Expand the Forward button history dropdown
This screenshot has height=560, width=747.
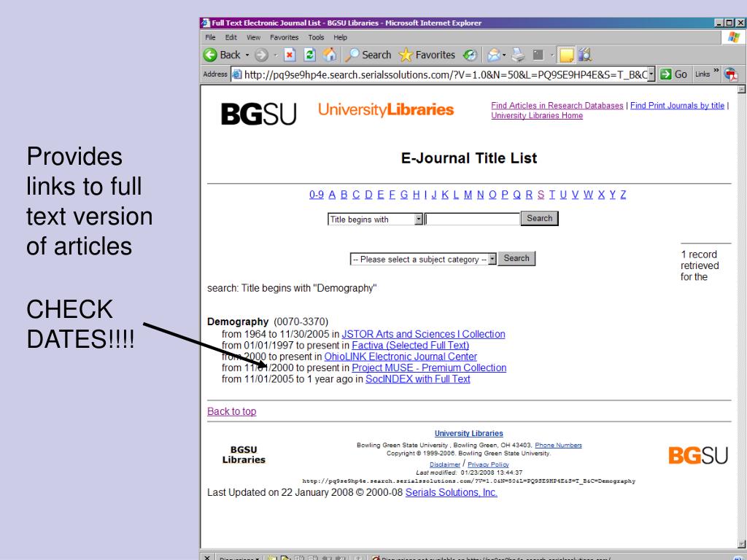[x=275, y=55]
